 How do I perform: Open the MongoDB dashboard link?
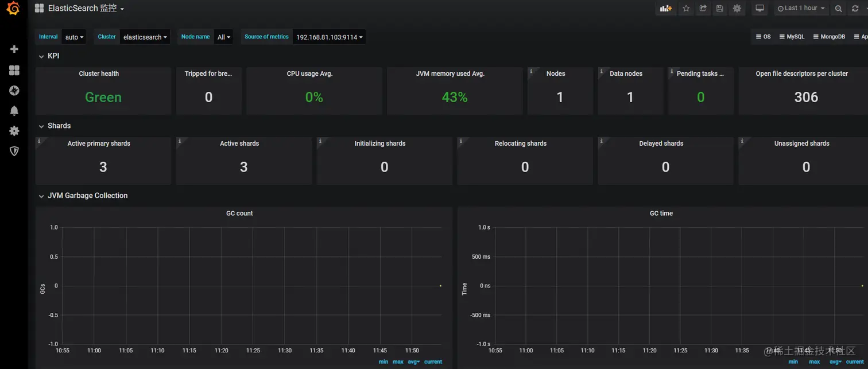[x=829, y=37]
